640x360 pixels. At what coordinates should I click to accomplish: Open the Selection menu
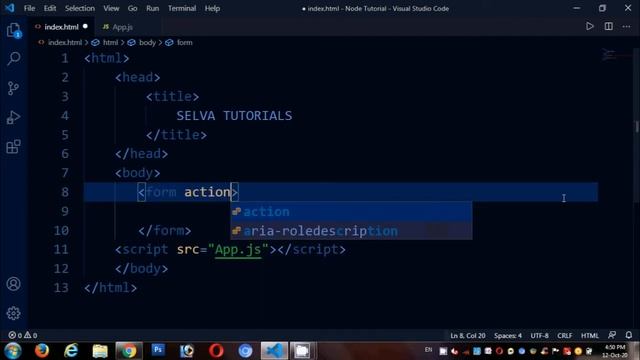80,8
